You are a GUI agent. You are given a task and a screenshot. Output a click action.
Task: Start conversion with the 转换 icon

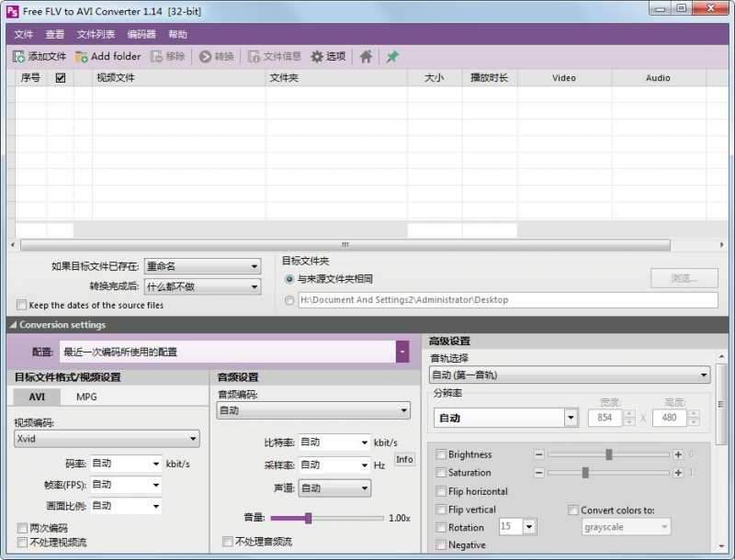(206, 56)
